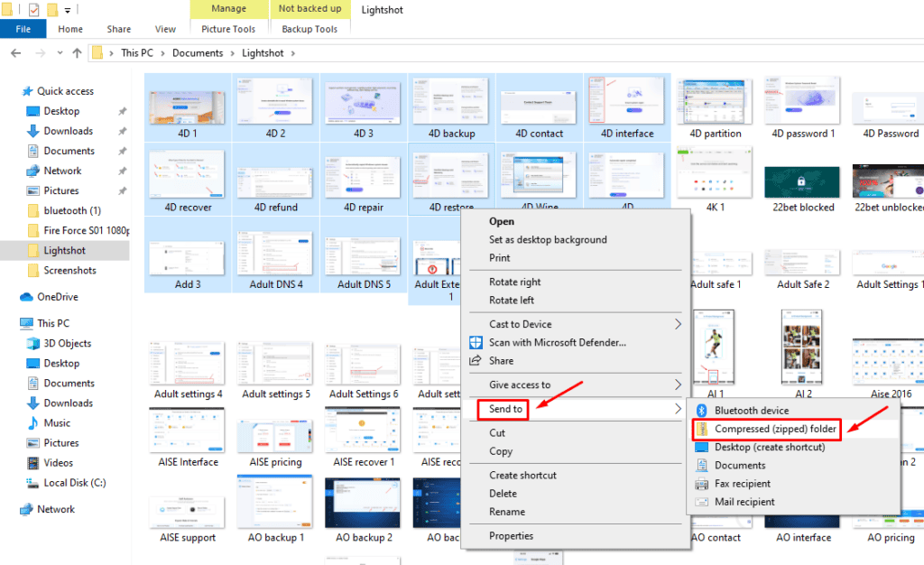Click the 3D Objects icon
Image resolution: width=924 pixels, height=565 pixels.
pyautogui.click(x=33, y=344)
